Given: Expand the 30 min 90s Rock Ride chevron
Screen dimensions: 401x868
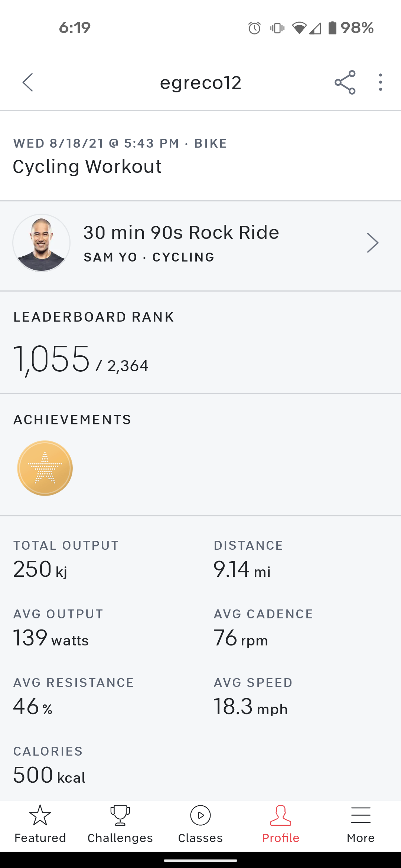Looking at the screenshot, I should (372, 243).
